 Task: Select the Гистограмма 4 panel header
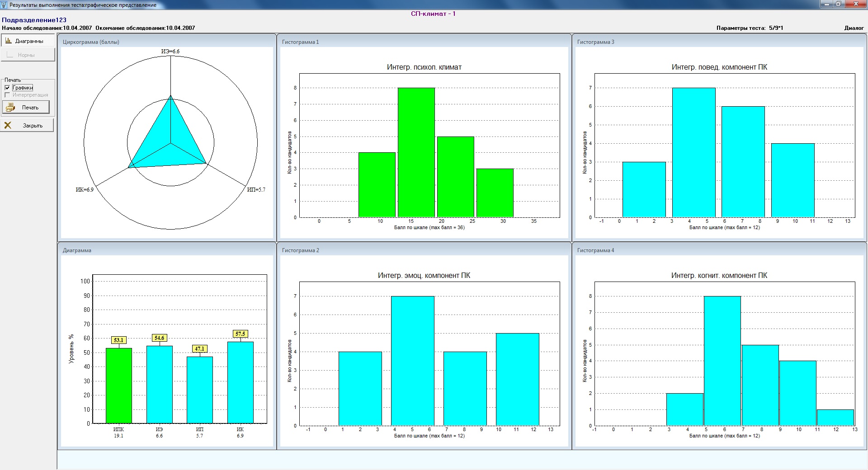595,250
